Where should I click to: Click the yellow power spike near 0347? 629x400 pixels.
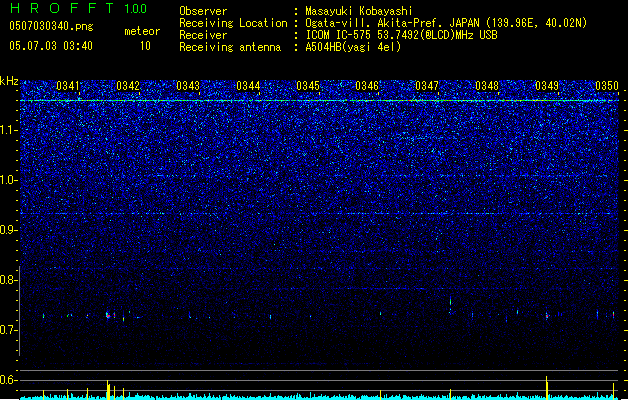pyautogui.click(x=450, y=394)
